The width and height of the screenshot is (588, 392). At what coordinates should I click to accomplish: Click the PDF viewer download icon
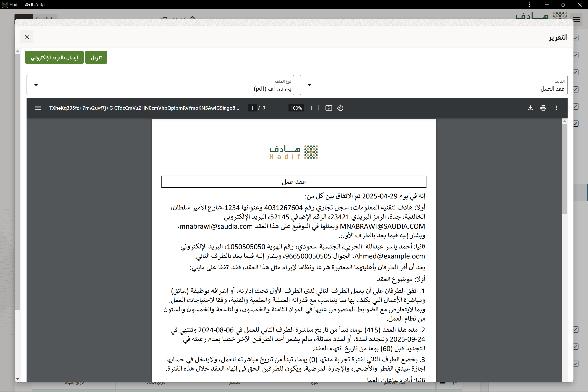[x=530, y=108]
